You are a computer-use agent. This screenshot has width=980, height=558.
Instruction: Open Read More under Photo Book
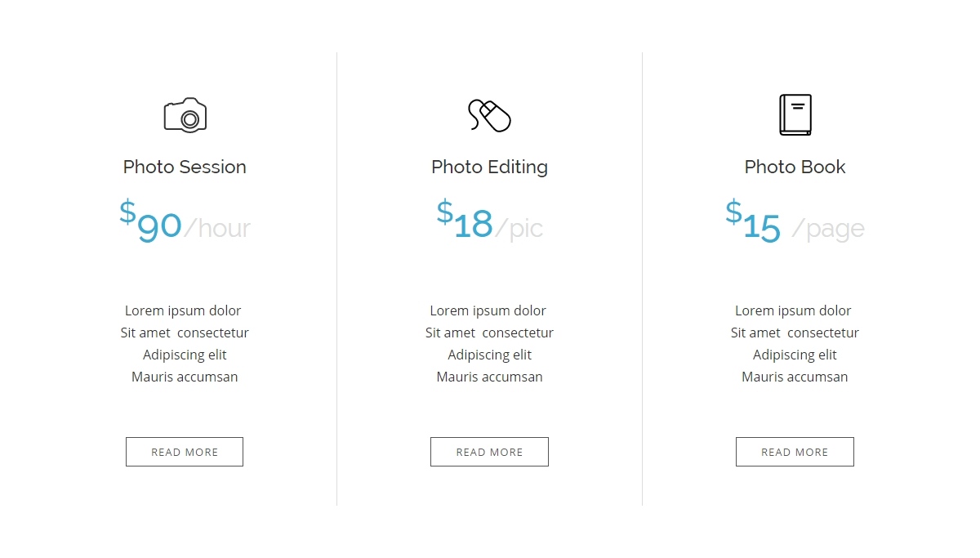[795, 452]
